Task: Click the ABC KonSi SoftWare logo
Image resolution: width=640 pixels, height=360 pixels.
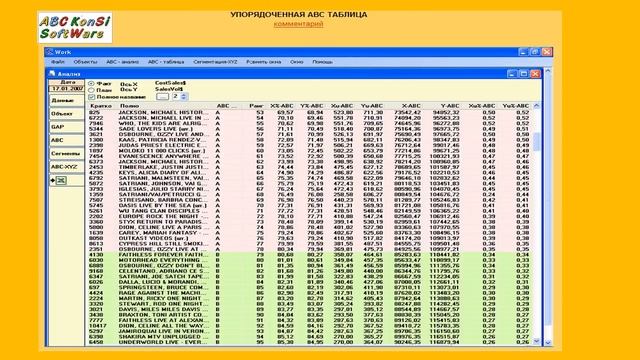Action: (75, 27)
